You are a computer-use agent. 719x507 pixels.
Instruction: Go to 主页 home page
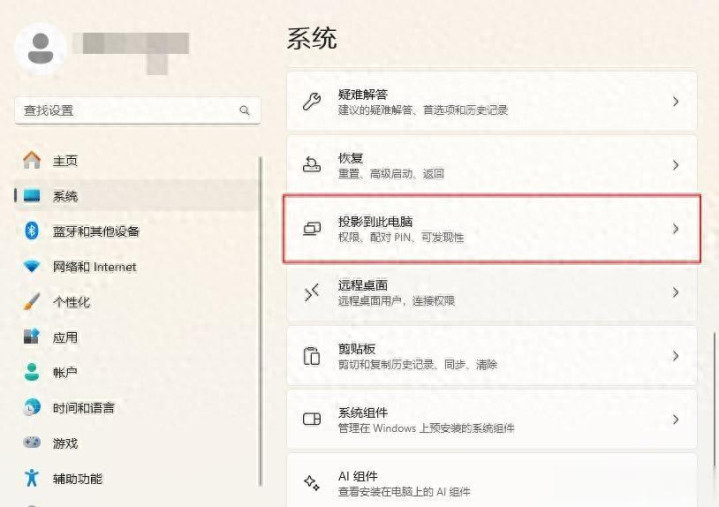[65, 160]
